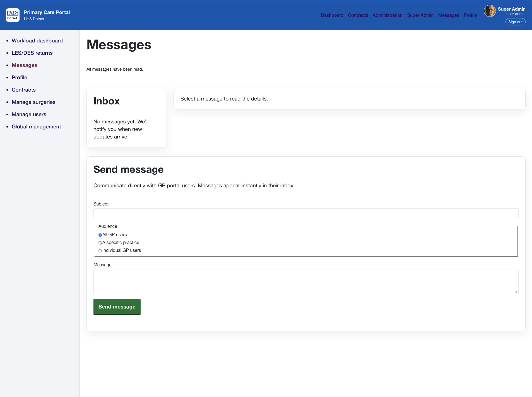
Task: Select the 'All GP users' audience option
Action: click(x=100, y=235)
